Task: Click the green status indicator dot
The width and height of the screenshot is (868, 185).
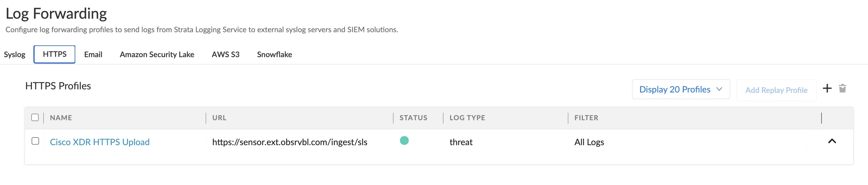Action: point(404,140)
